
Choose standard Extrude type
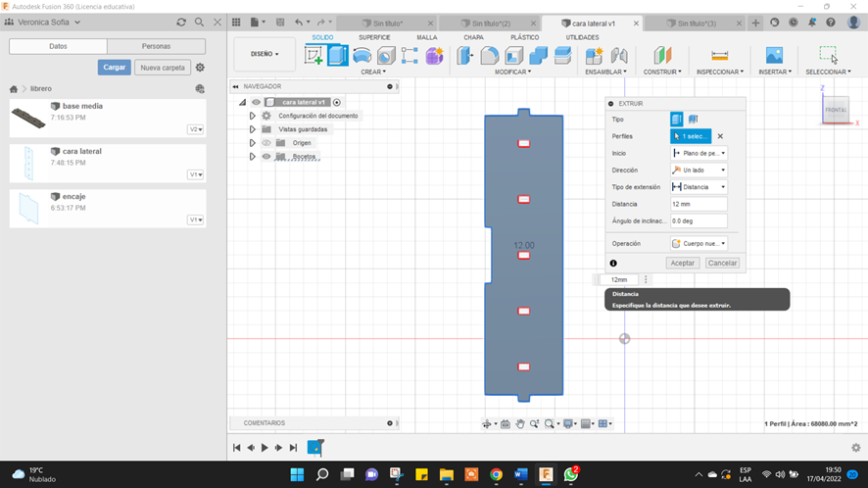(x=676, y=120)
